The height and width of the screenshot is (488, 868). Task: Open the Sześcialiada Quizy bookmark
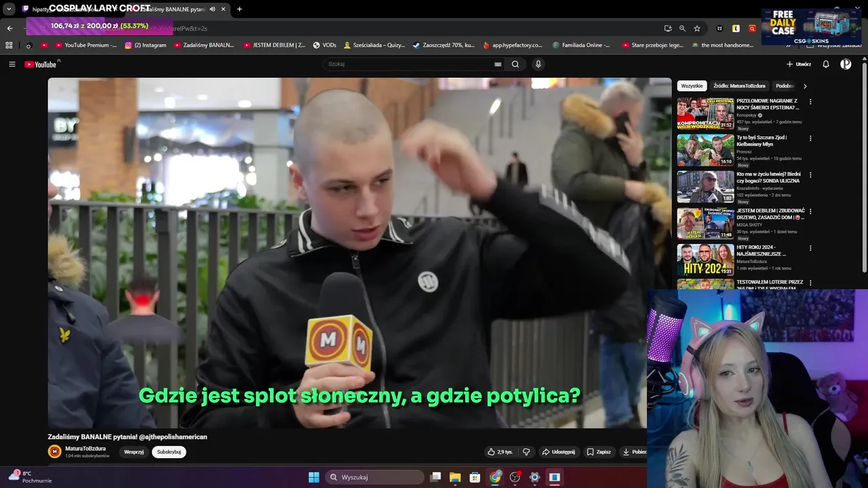pos(374,45)
